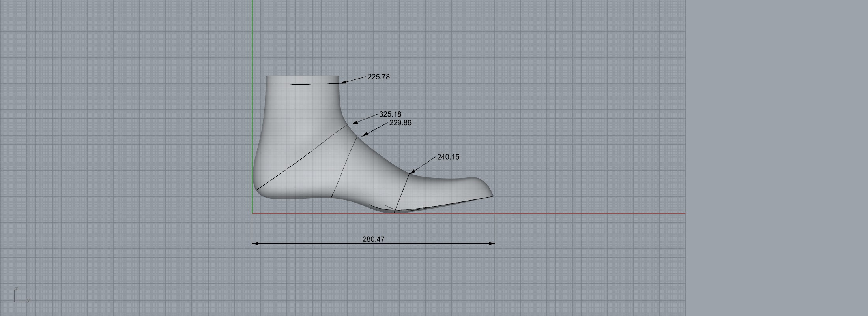The image size is (868, 316).
Task: Pick the middle instep girth curve on the last
Action: click(x=344, y=167)
